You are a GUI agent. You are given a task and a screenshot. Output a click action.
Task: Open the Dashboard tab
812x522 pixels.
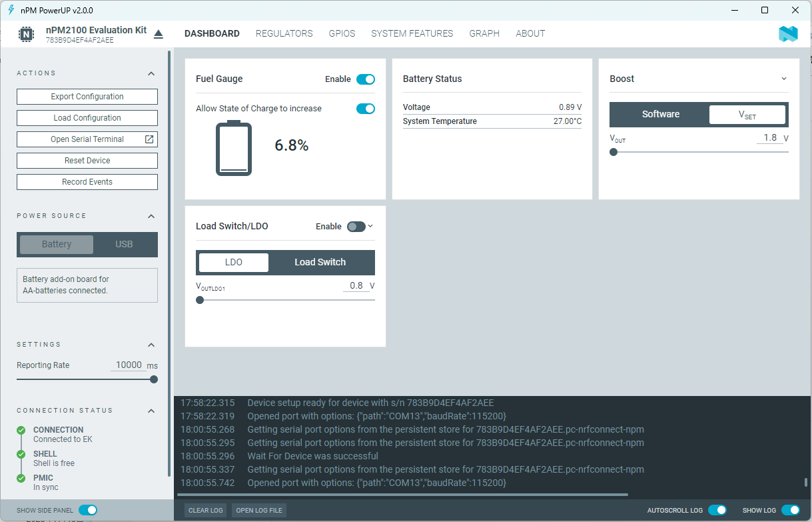point(212,33)
